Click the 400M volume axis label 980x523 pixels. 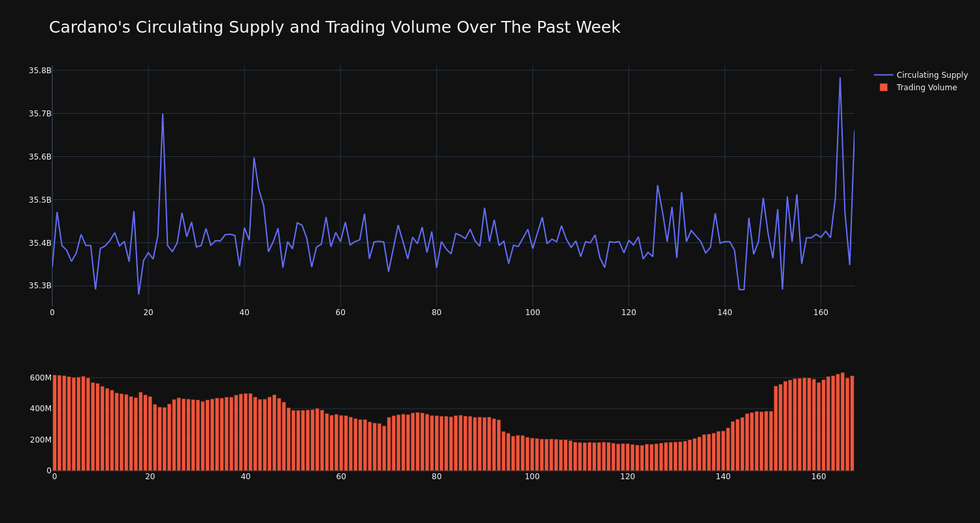[x=41, y=409]
